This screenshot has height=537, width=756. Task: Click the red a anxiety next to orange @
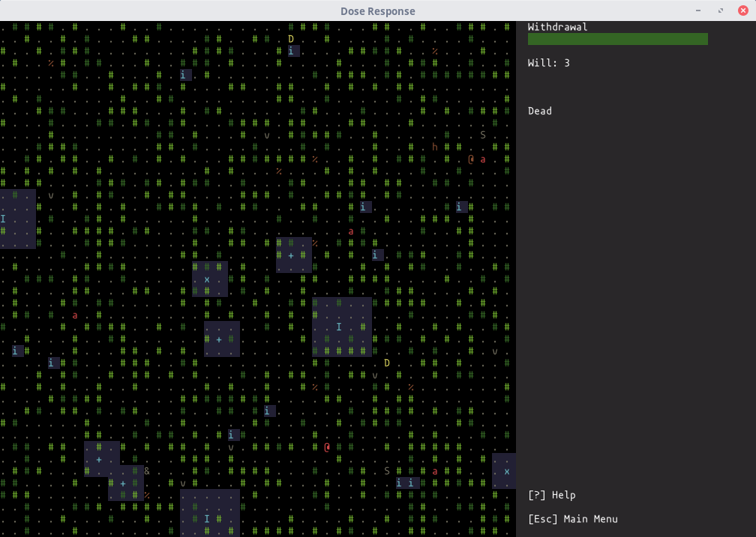point(483,159)
